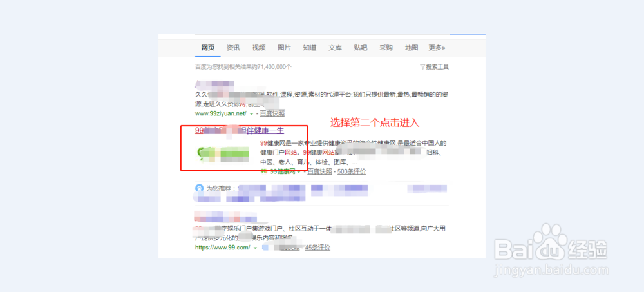Click the active 网页 tab
Screen dimensions: 644x292
[208, 48]
